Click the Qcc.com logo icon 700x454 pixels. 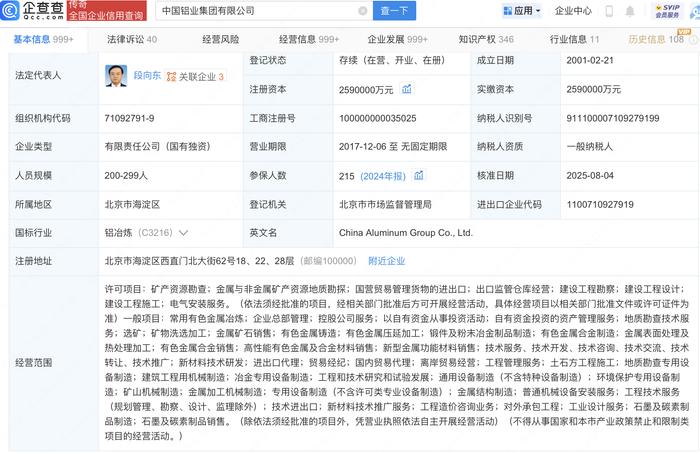(x=9, y=10)
